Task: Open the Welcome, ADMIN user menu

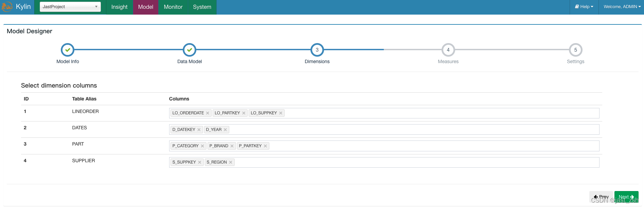Action: tap(622, 7)
